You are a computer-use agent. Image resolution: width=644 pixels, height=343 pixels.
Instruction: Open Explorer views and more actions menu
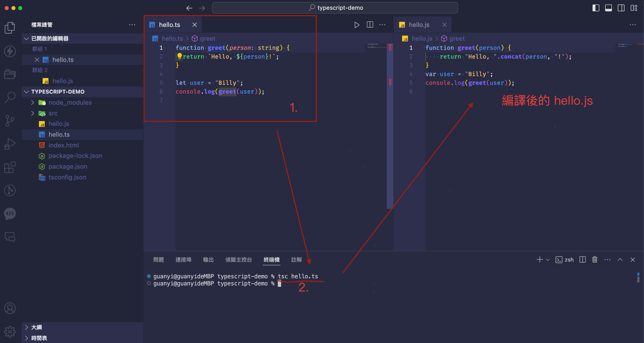132,25
